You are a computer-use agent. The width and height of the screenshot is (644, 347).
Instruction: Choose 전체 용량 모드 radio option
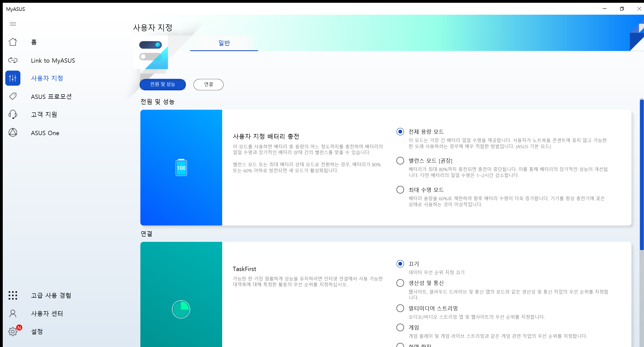pos(400,132)
